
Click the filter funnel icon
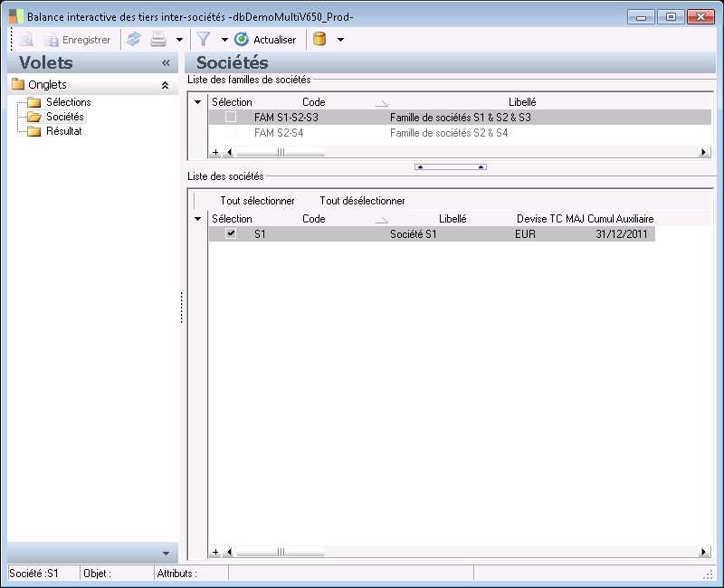tap(203, 40)
